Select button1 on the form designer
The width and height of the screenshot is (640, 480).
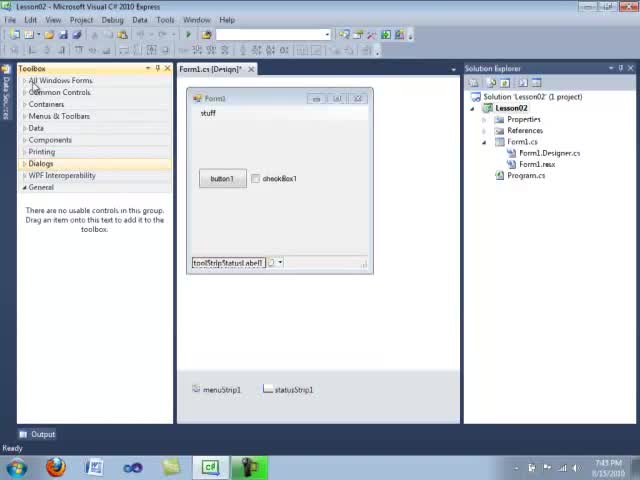click(x=223, y=178)
